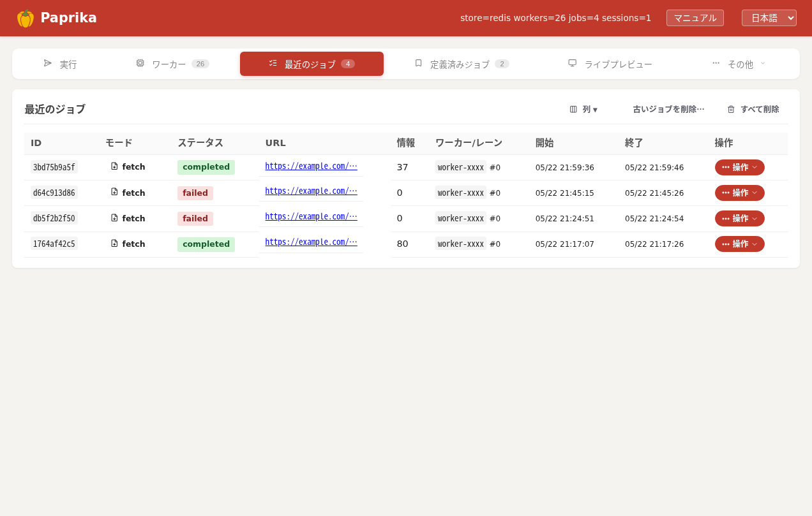Click job ID db5f2b2f50
Screen dimensions: 812x516
click(x=54, y=218)
